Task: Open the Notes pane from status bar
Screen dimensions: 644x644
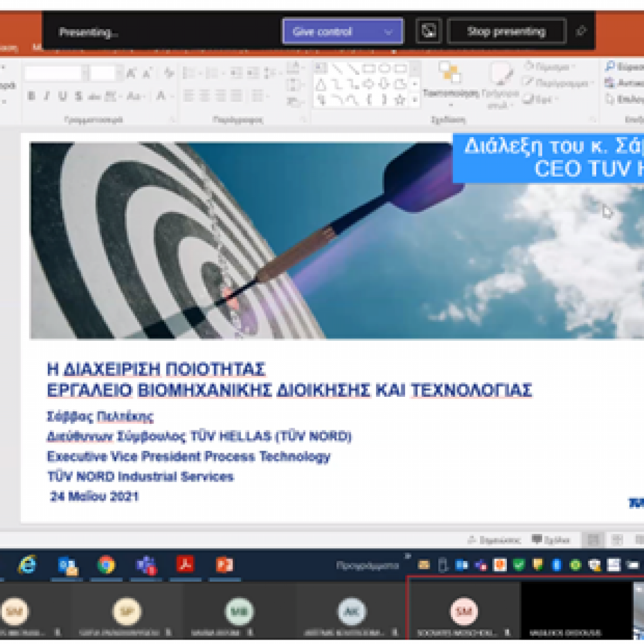Action: pyautogui.click(x=494, y=540)
